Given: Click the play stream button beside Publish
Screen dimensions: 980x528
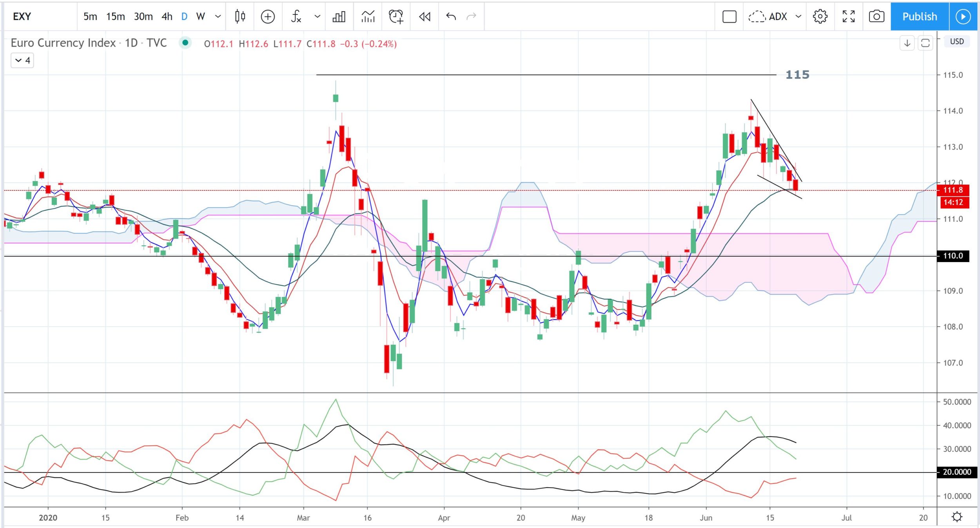Looking at the screenshot, I should pyautogui.click(x=963, y=16).
